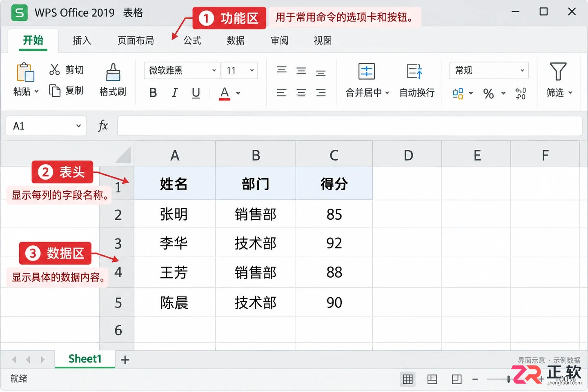Image resolution: width=588 pixels, height=392 pixels.
Task: Switch to the 视图 tab
Action: coord(323,40)
